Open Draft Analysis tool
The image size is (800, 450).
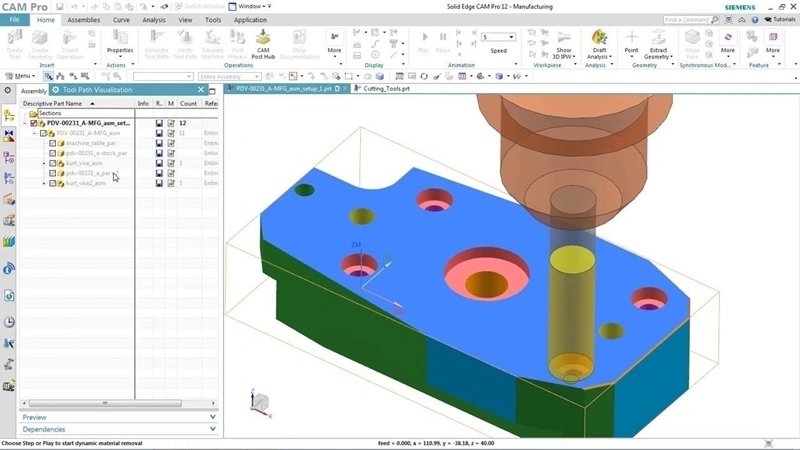point(599,43)
